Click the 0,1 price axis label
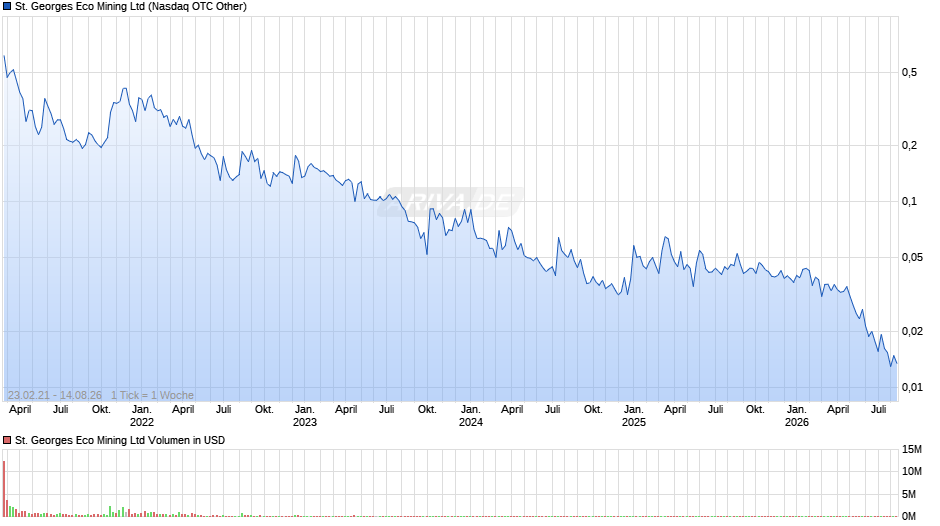Screen dimensions: 940x526 coord(909,202)
